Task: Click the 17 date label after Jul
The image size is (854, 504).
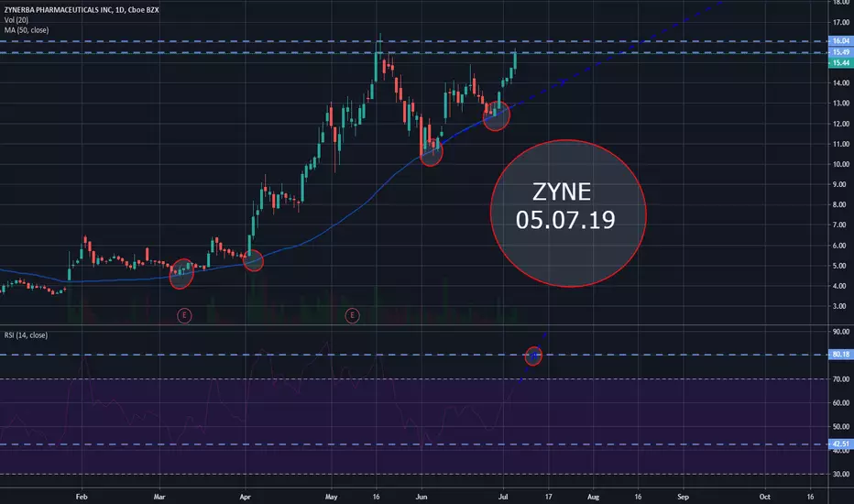Action: (x=549, y=497)
